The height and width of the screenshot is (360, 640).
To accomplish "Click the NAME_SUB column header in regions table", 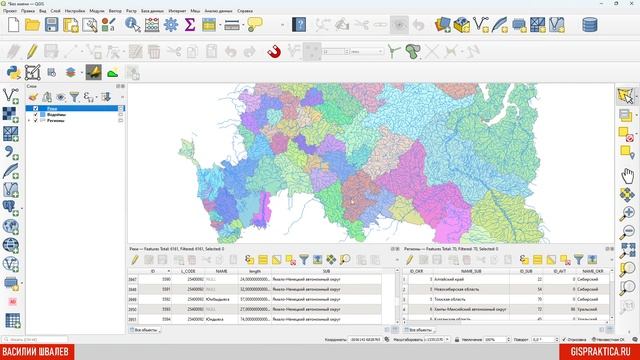I will click(x=471, y=271).
